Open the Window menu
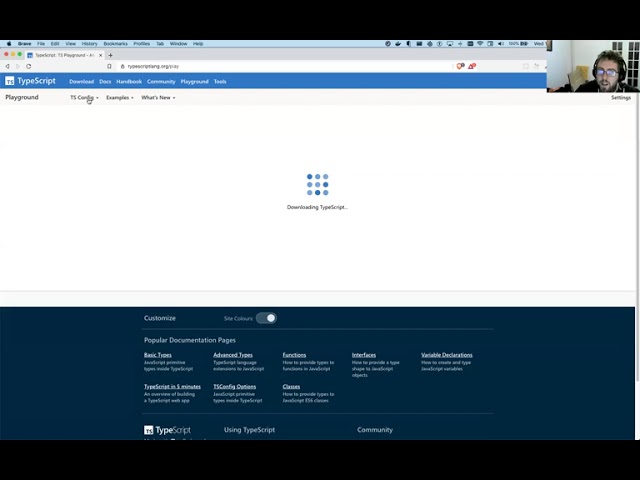This screenshot has width=640, height=480. (178, 44)
